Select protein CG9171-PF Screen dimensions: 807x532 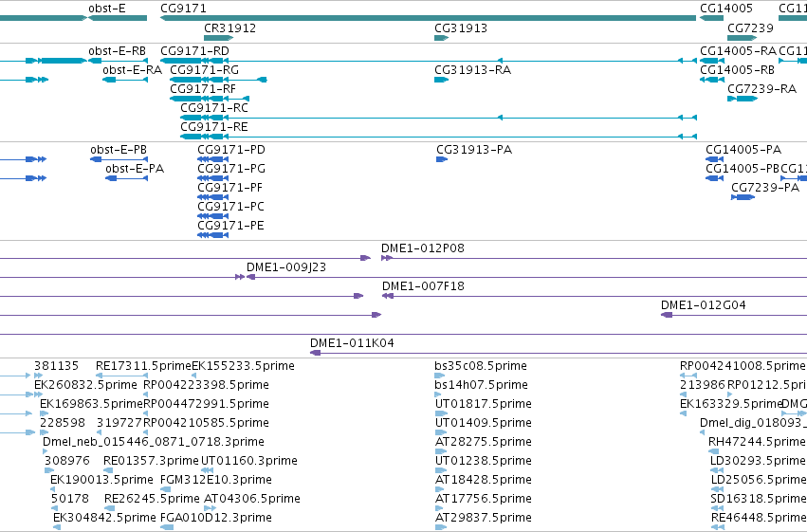[x=213, y=197]
